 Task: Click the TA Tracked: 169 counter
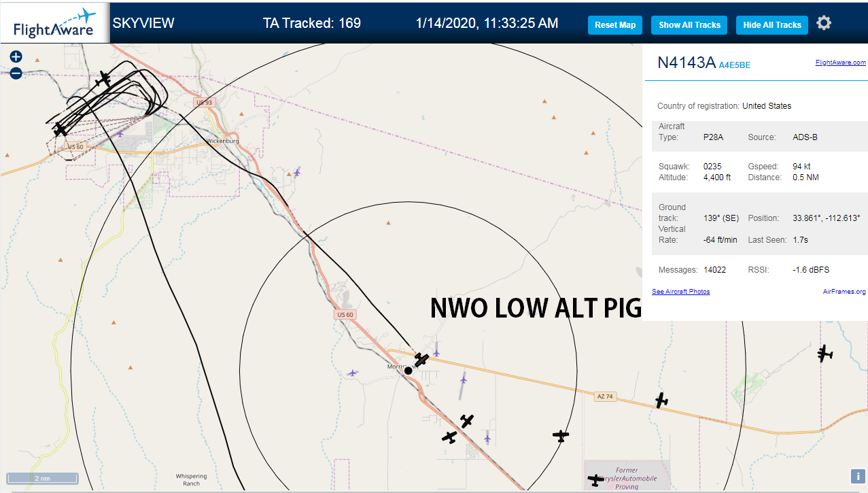(x=312, y=23)
